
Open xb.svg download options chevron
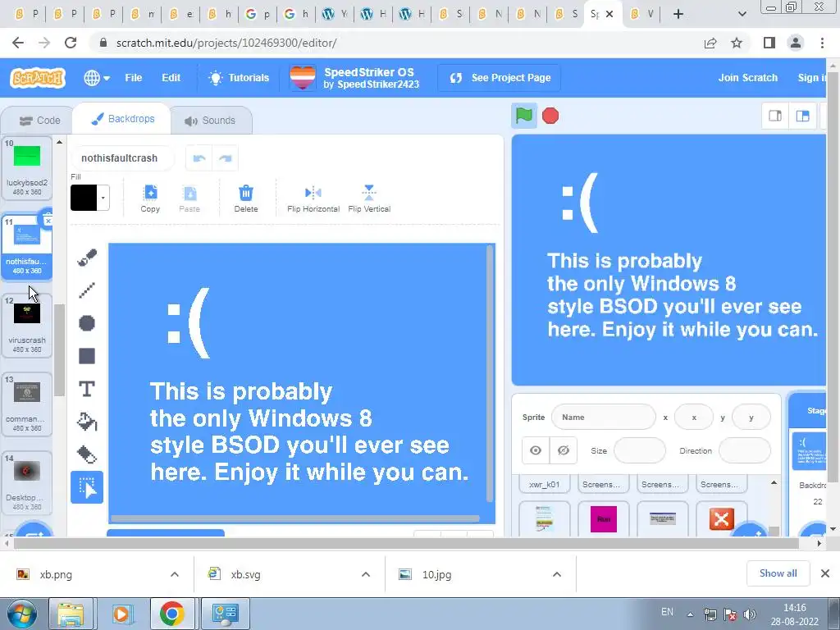[366, 574]
